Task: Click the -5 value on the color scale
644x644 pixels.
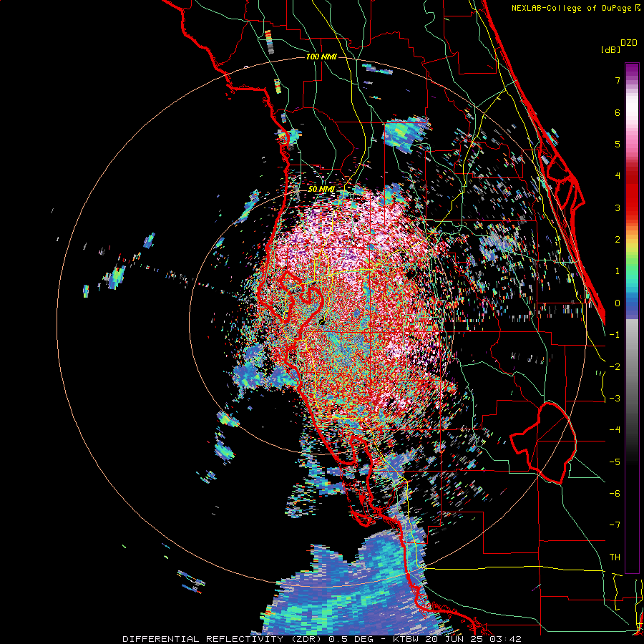Action: click(x=615, y=462)
